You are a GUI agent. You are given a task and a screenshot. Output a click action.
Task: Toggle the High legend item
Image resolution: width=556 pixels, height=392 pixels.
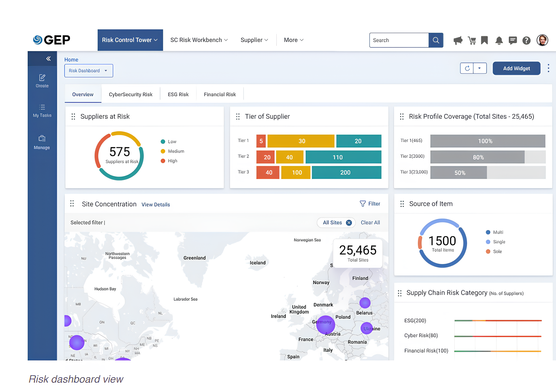click(169, 161)
